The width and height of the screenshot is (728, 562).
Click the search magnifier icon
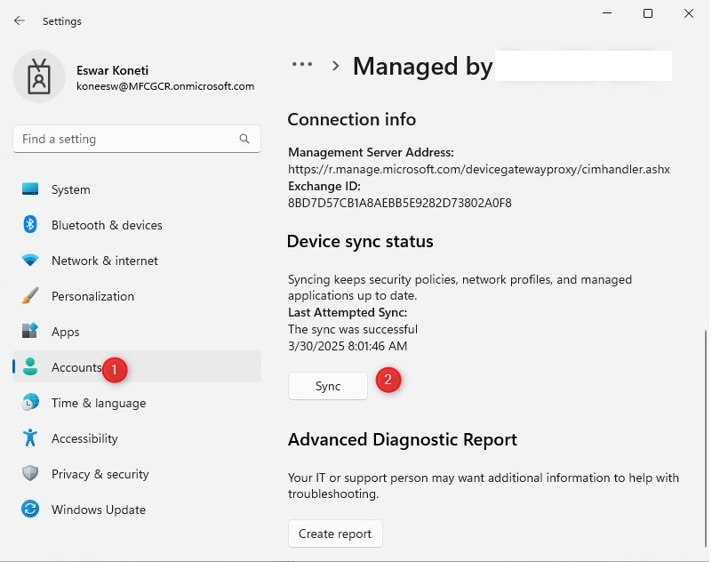[244, 140]
